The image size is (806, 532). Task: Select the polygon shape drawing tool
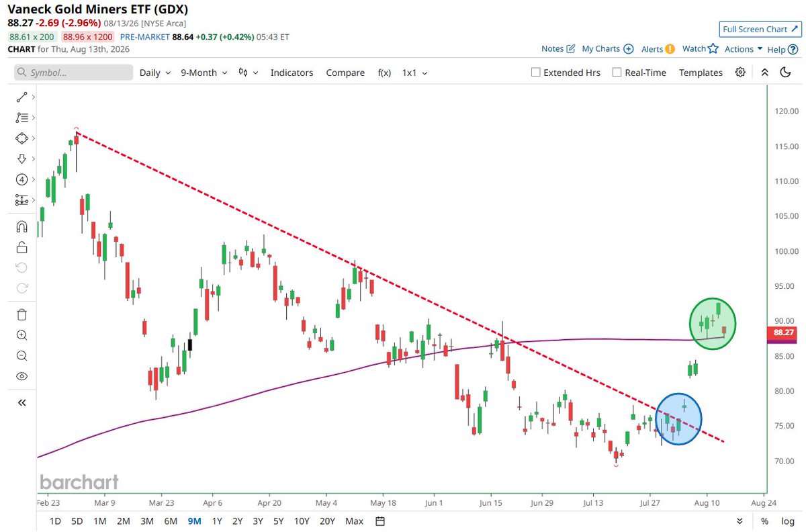click(21, 138)
